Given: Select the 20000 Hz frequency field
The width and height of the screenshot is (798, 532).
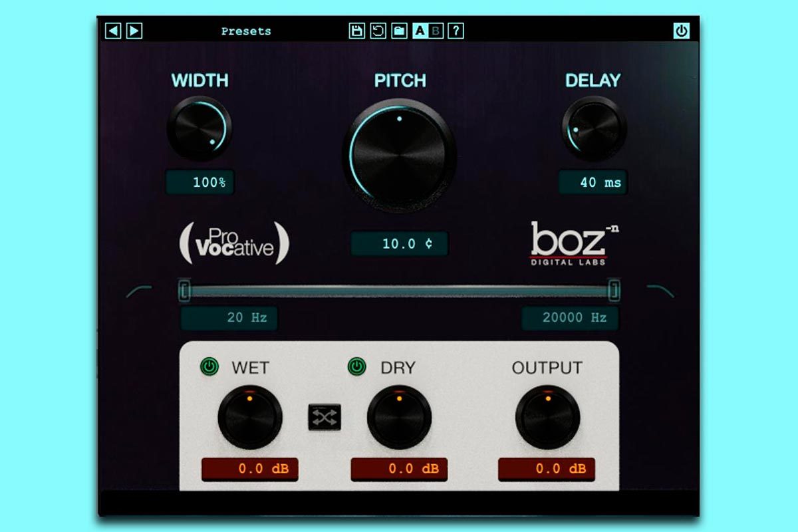Looking at the screenshot, I should (x=570, y=318).
